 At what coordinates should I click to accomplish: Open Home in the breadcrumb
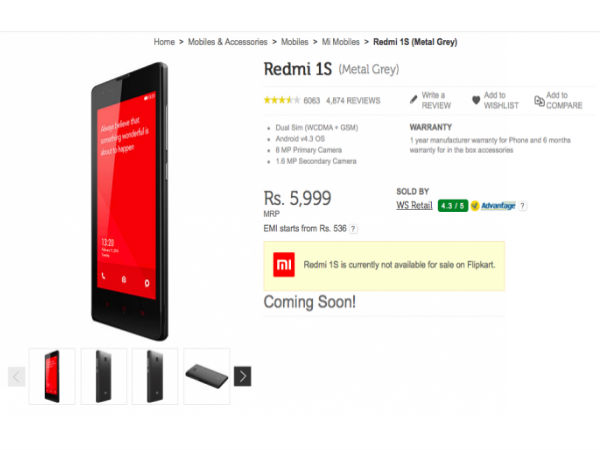(164, 42)
